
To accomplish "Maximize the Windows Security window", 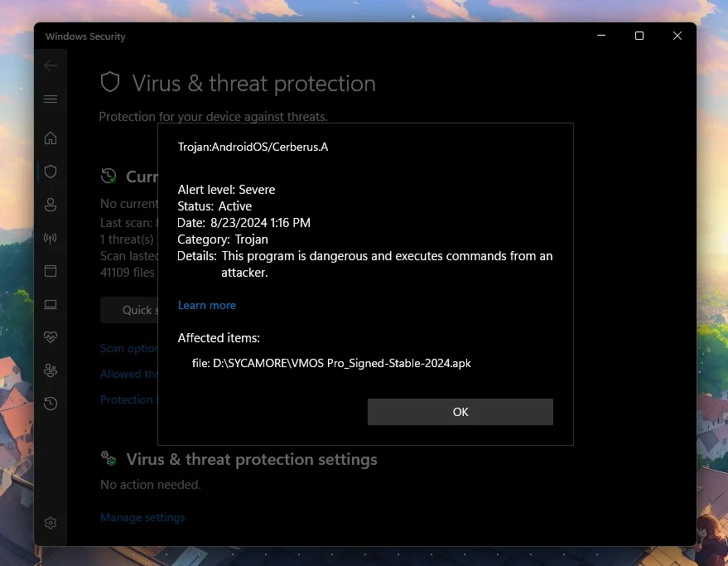I will click(639, 36).
